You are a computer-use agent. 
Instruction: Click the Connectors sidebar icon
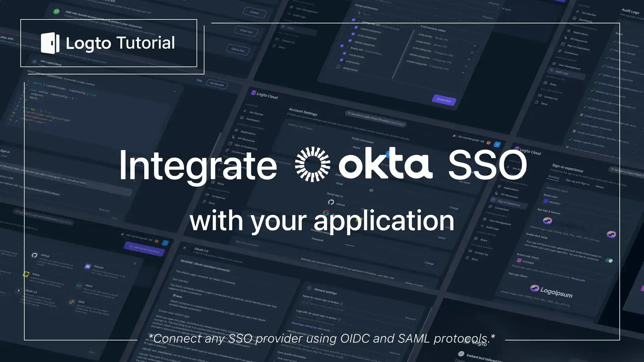click(490, 206)
